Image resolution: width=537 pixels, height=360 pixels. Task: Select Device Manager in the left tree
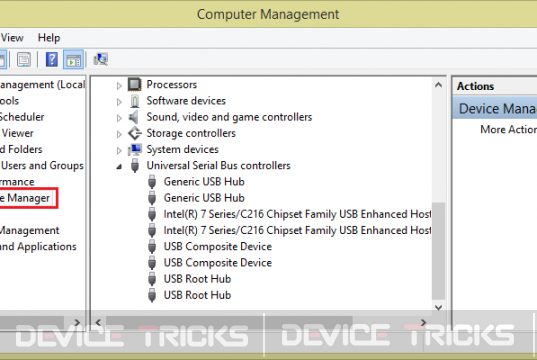(25, 198)
